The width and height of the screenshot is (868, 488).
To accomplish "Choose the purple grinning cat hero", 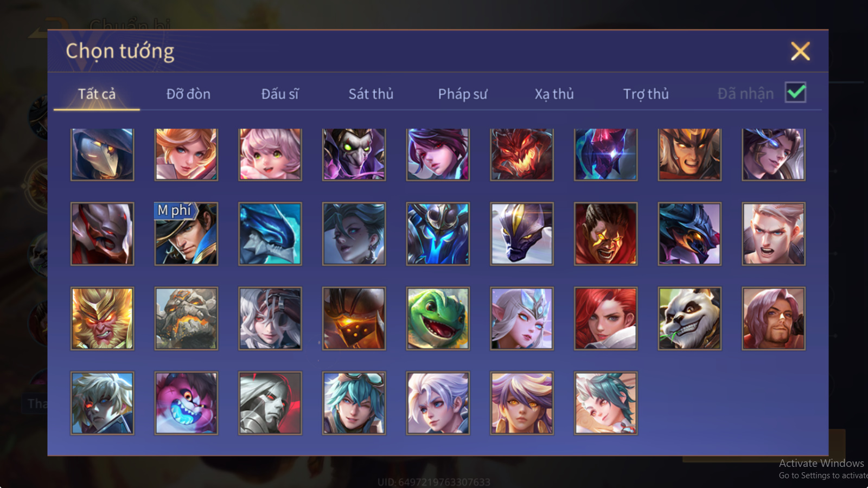I will (186, 403).
